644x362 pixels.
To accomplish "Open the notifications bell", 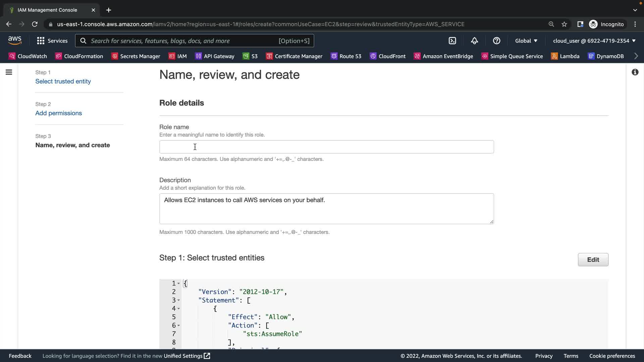I will click(474, 41).
